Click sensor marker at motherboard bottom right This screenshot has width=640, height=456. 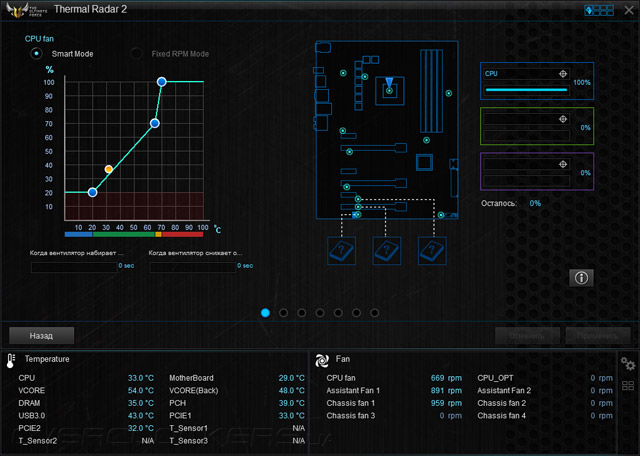[x=441, y=215]
